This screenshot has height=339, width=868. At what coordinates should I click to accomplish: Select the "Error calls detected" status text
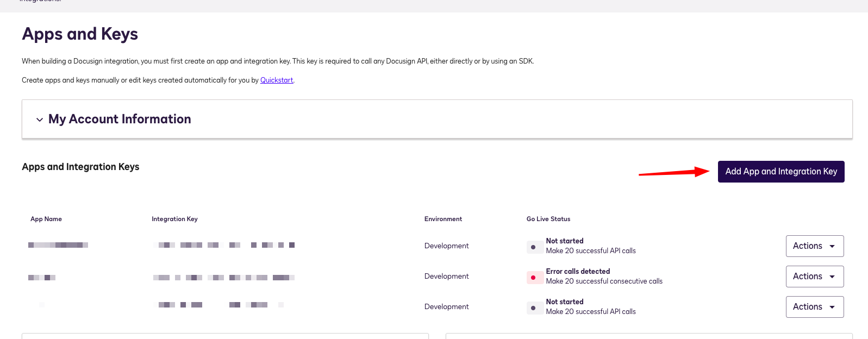pos(578,271)
